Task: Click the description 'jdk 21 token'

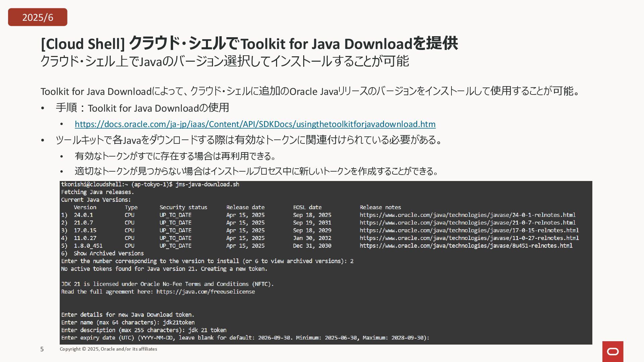Action: click(207, 330)
